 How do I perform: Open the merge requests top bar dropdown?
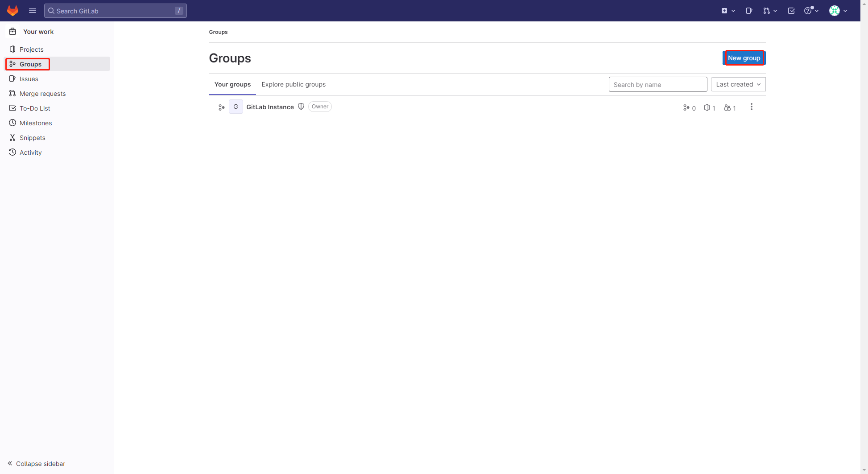coord(770,11)
